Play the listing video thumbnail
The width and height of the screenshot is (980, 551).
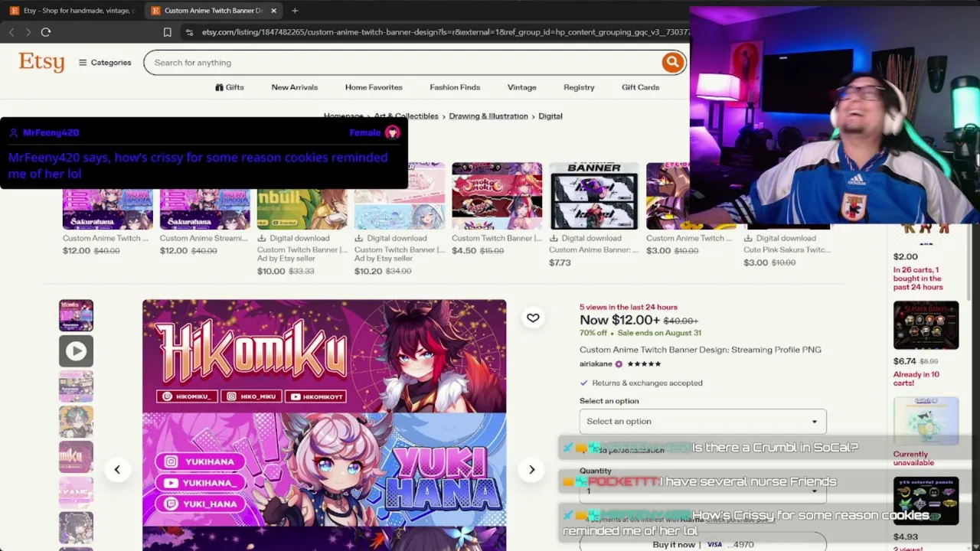click(x=76, y=350)
